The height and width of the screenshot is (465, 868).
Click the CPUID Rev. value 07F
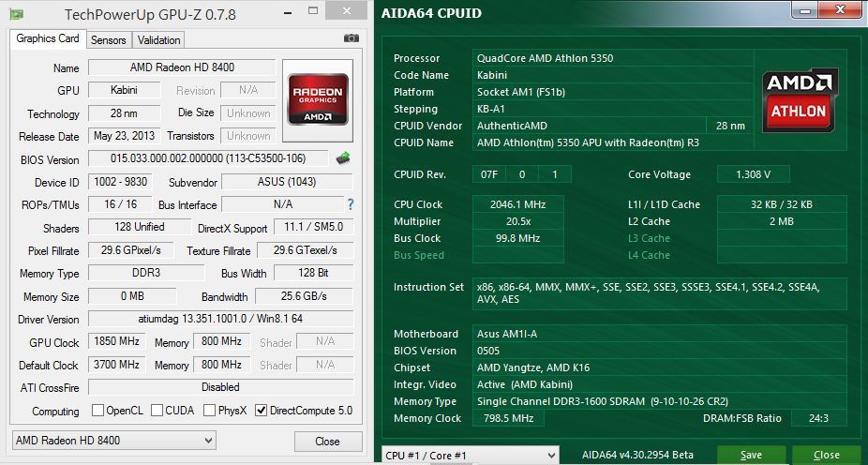489,174
